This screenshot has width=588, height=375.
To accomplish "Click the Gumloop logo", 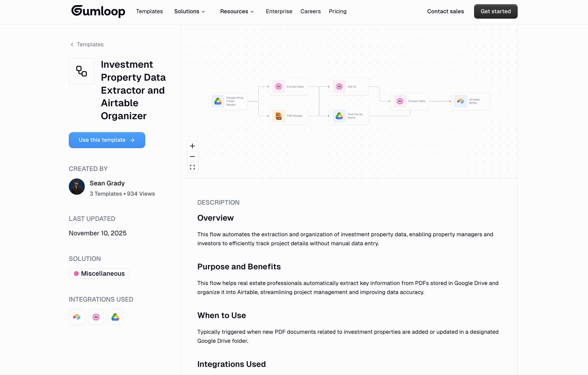I will pos(98,11).
